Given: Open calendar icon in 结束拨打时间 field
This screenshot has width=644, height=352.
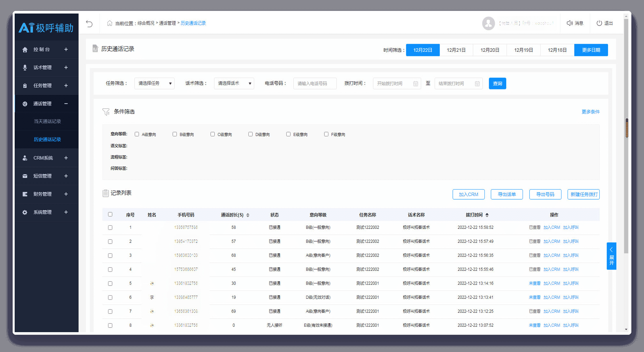Looking at the screenshot, I should pos(477,84).
